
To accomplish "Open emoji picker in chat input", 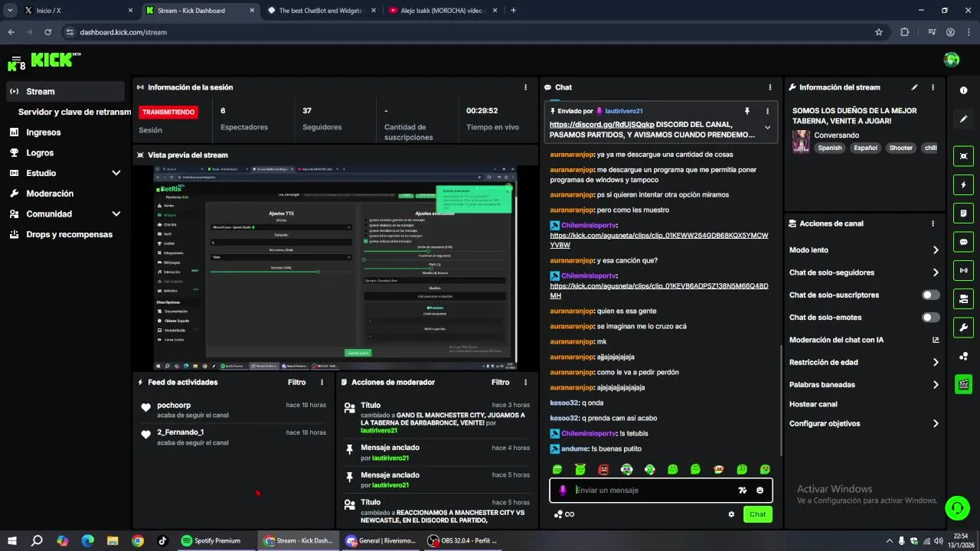I will click(x=760, y=491).
